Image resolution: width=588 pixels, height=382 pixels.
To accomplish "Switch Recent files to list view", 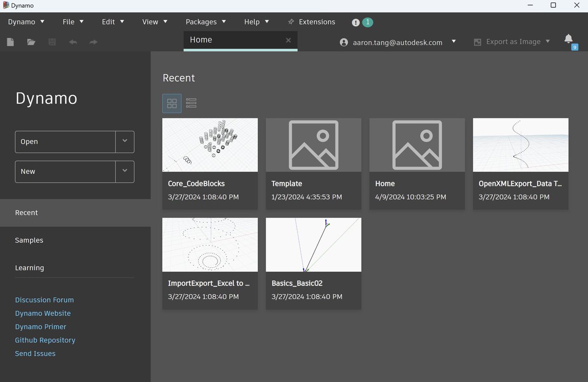I will (x=191, y=103).
